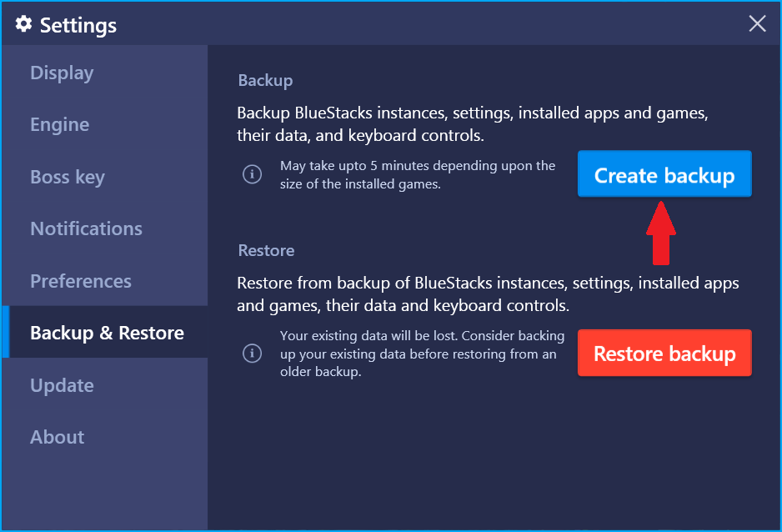Click the info icon beside data loss warning
This screenshot has width=782, height=532.
coord(252,354)
